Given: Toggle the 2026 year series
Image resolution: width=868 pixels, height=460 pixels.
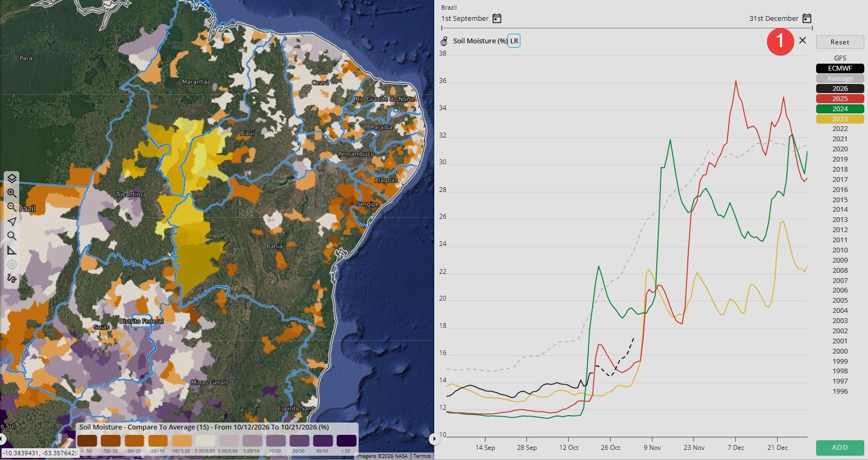Looking at the screenshot, I should [840, 89].
